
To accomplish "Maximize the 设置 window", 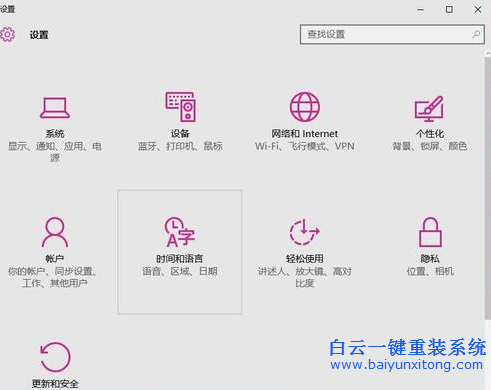I will [x=449, y=9].
